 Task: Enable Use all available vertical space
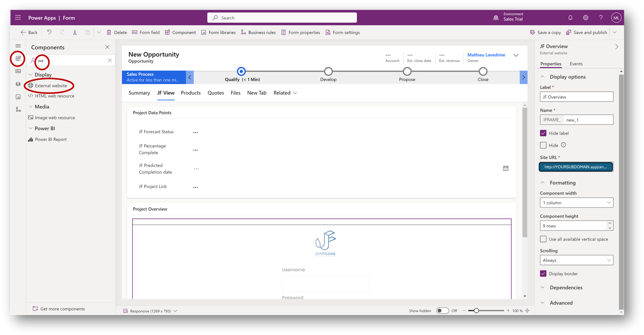(543, 239)
